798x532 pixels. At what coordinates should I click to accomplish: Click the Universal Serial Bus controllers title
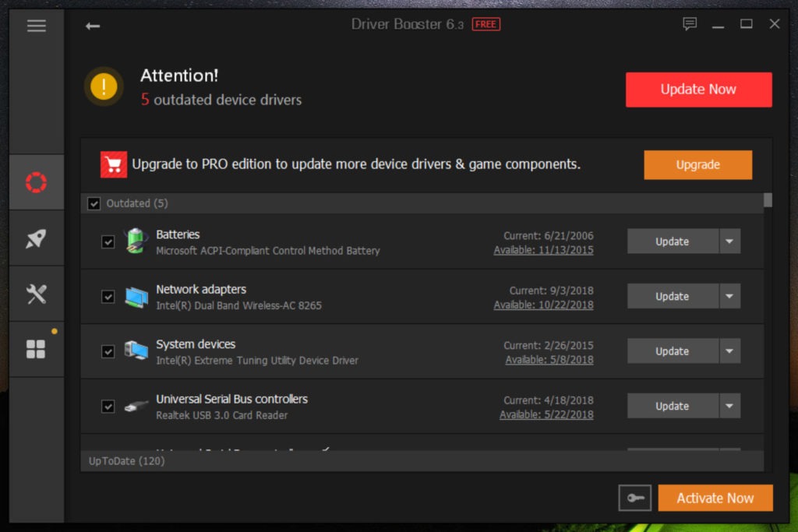tap(231, 400)
